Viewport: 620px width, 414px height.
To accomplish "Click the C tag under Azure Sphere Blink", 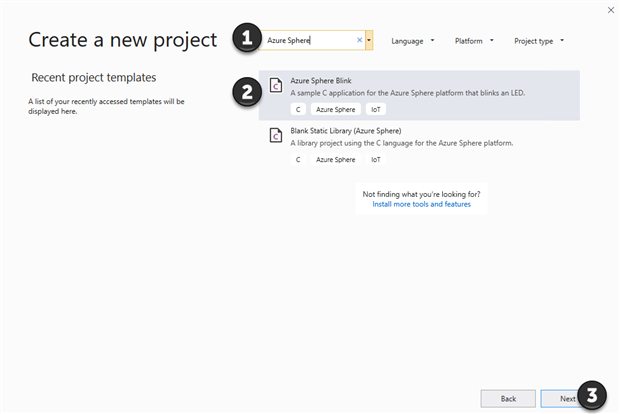I will pyautogui.click(x=298, y=108).
